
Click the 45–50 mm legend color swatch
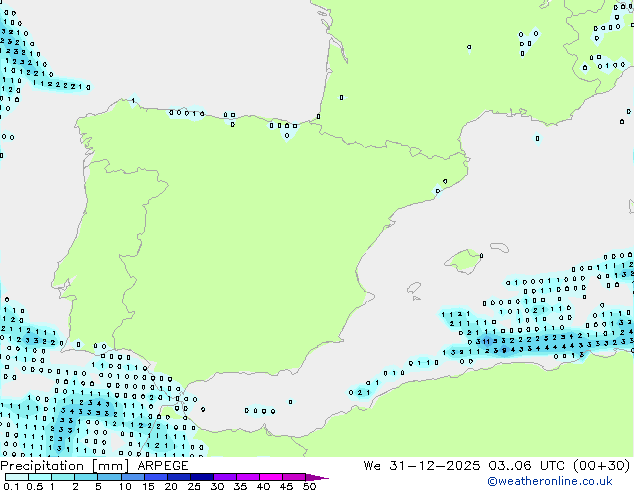[x=294, y=477]
